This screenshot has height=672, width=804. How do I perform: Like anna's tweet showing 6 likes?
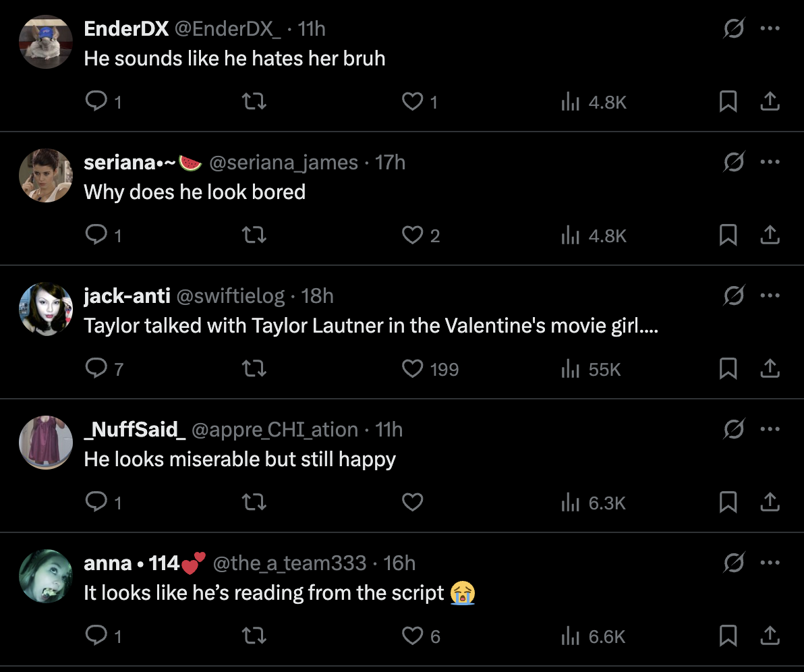[x=412, y=635]
